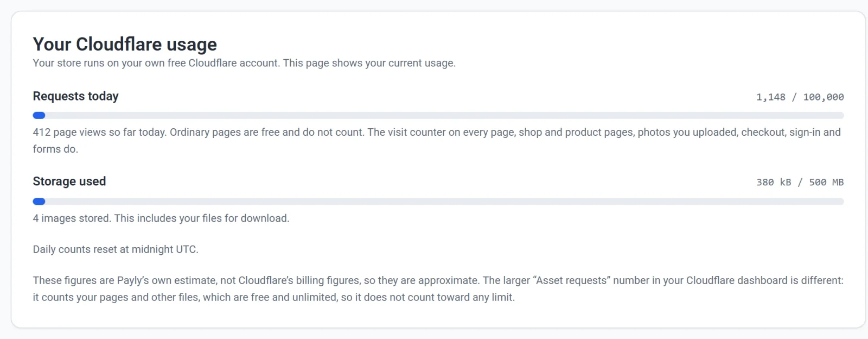Select the "1,148 / 100,000" request count
The height and width of the screenshot is (339, 868).
800,97
